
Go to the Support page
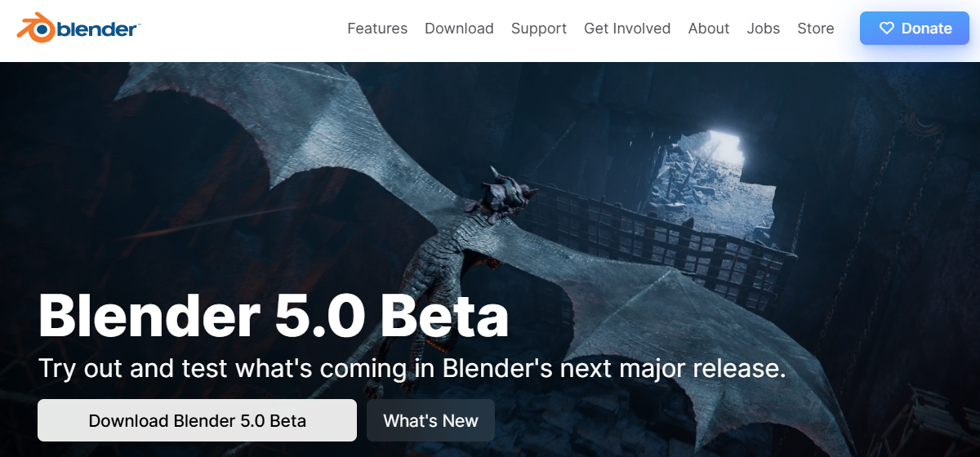pos(539,29)
